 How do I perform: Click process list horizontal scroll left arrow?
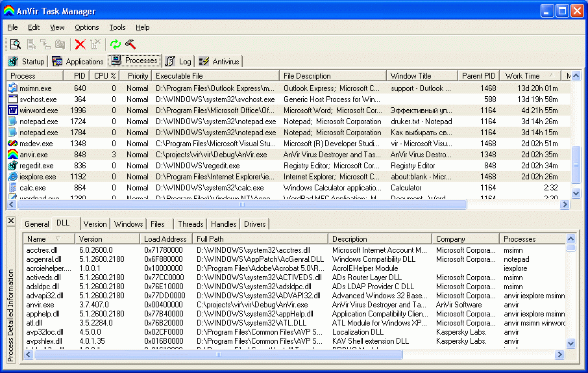coord(11,204)
